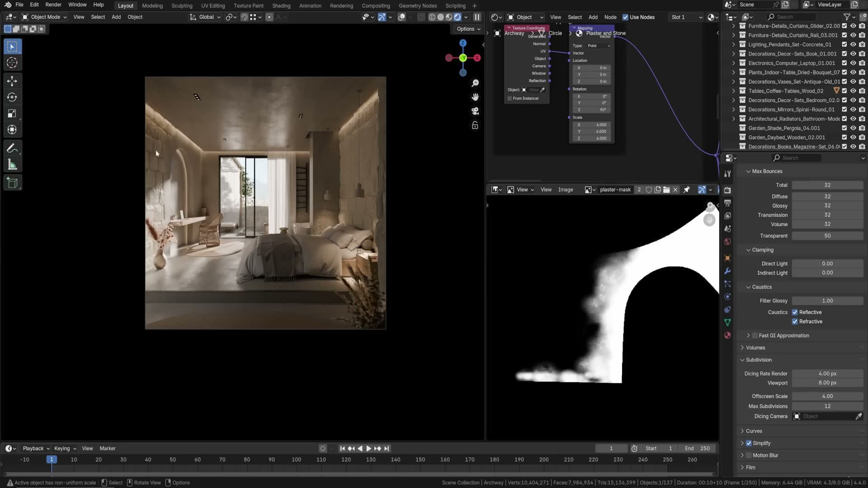868x488 pixels.
Task: Toggle From Instancer checkbox in Texture Coordinate node
Action: coord(509,99)
